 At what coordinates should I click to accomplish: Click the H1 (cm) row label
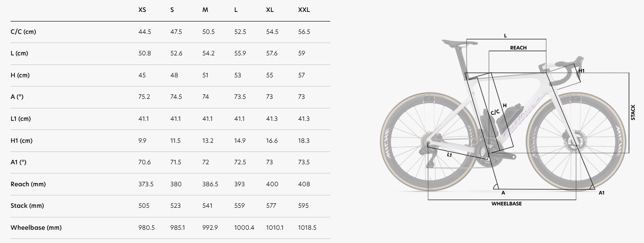[22, 140]
